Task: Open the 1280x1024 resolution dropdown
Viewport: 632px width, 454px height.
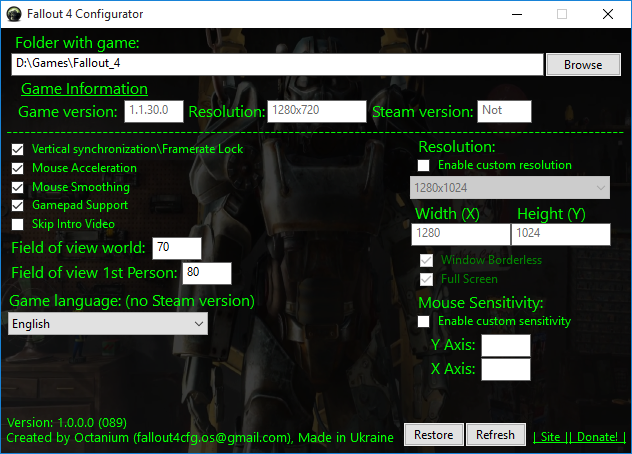Action: pos(510,187)
